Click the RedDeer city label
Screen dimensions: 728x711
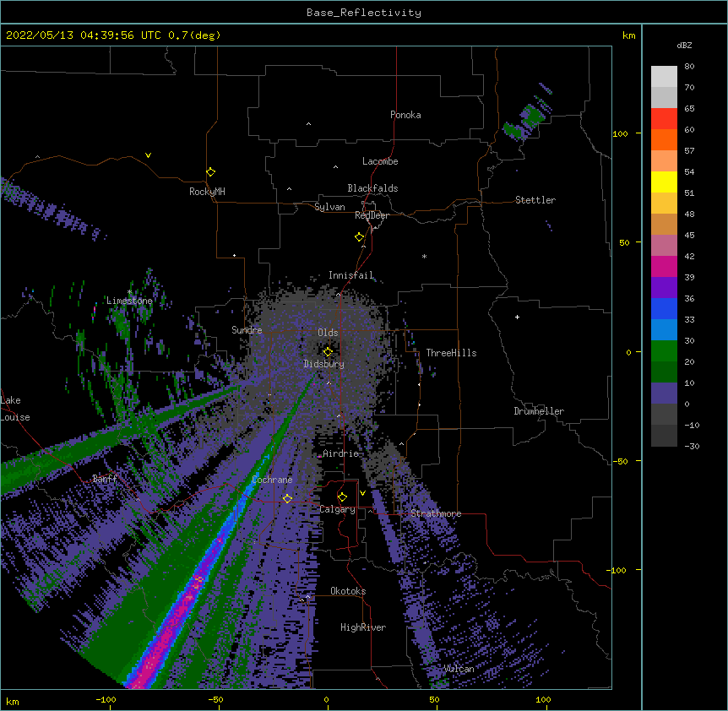click(372, 215)
